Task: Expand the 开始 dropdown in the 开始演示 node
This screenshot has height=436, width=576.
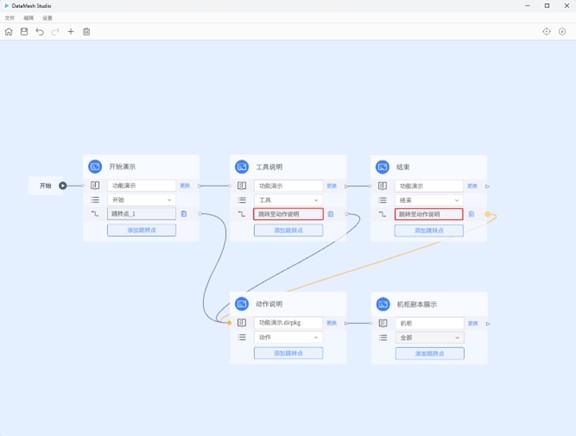Action: tap(141, 200)
